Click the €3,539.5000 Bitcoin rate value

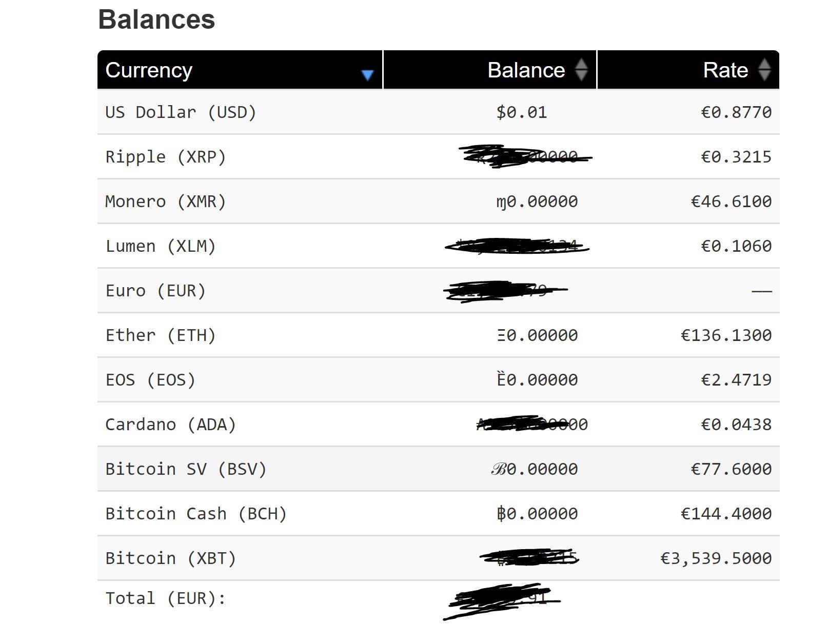(716, 558)
